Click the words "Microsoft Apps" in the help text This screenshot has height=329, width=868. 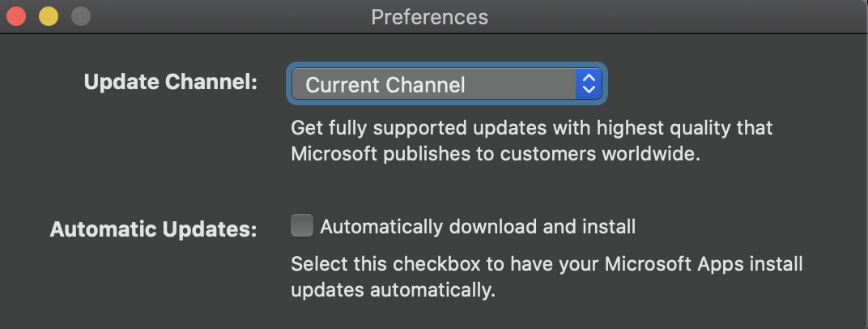coord(674,264)
